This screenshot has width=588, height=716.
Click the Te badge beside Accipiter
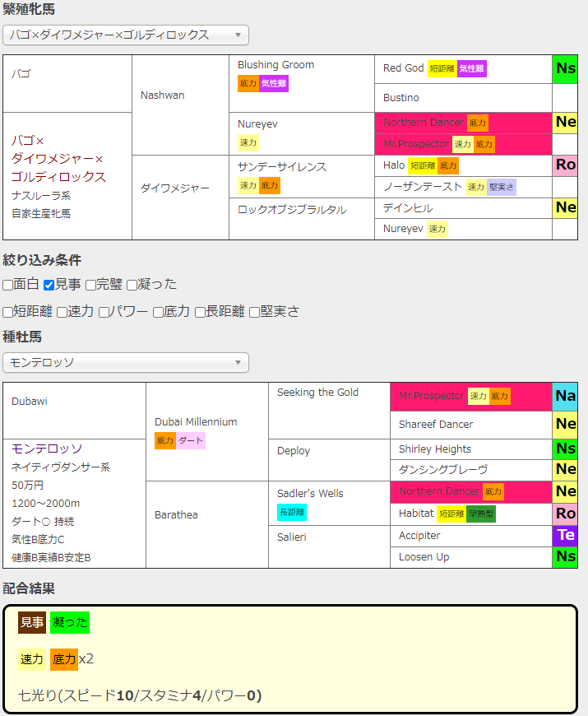[566, 536]
